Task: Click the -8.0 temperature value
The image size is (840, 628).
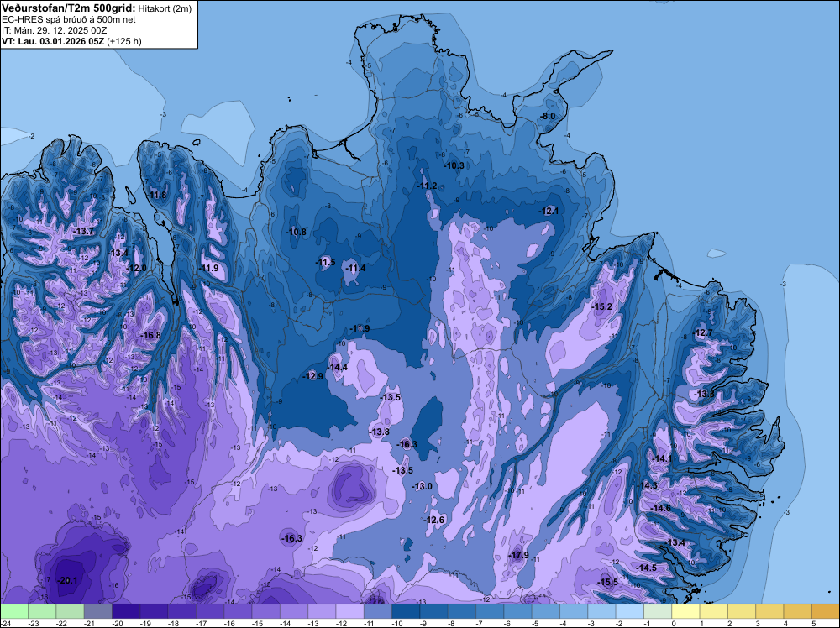Action: pos(548,116)
